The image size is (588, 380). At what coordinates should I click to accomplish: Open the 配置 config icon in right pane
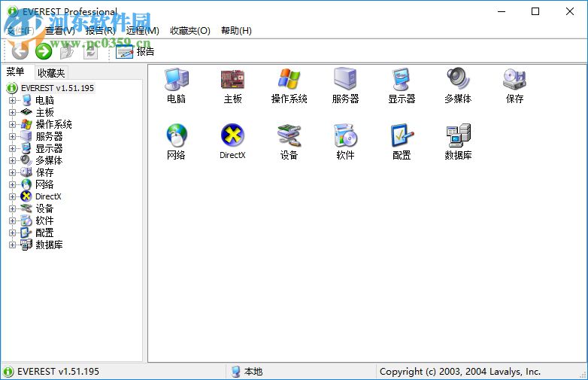click(x=402, y=135)
